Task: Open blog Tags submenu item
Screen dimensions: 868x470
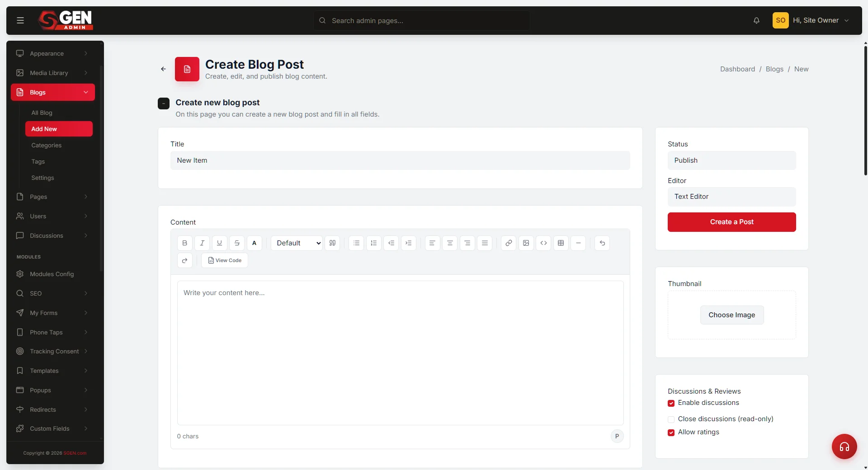Action: click(x=59, y=161)
